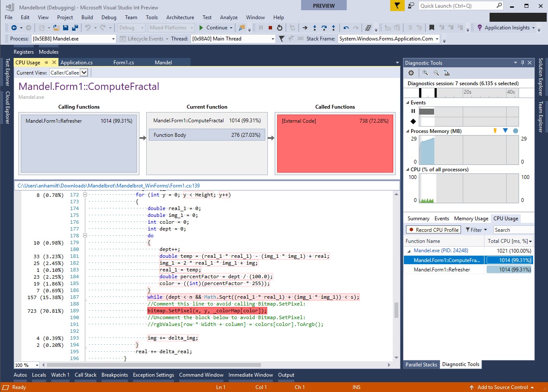Open the Debug menu
The height and width of the screenshot is (392, 548).
109,17
